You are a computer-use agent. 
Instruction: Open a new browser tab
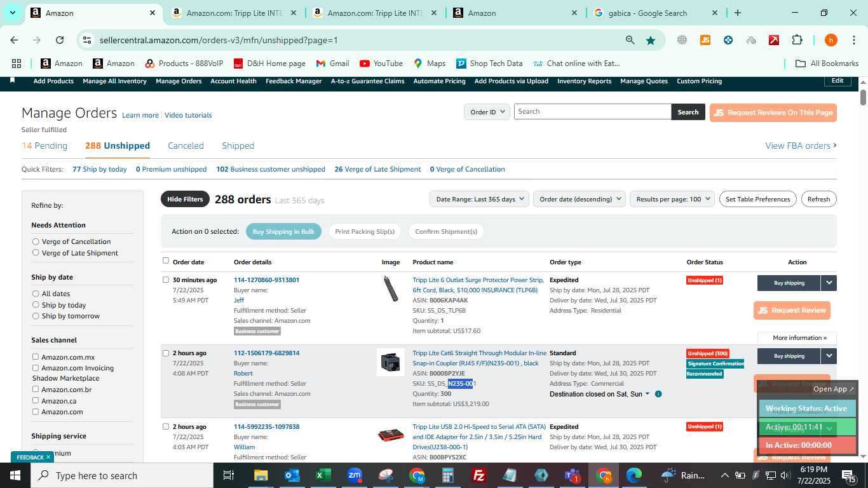(x=737, y=13)
